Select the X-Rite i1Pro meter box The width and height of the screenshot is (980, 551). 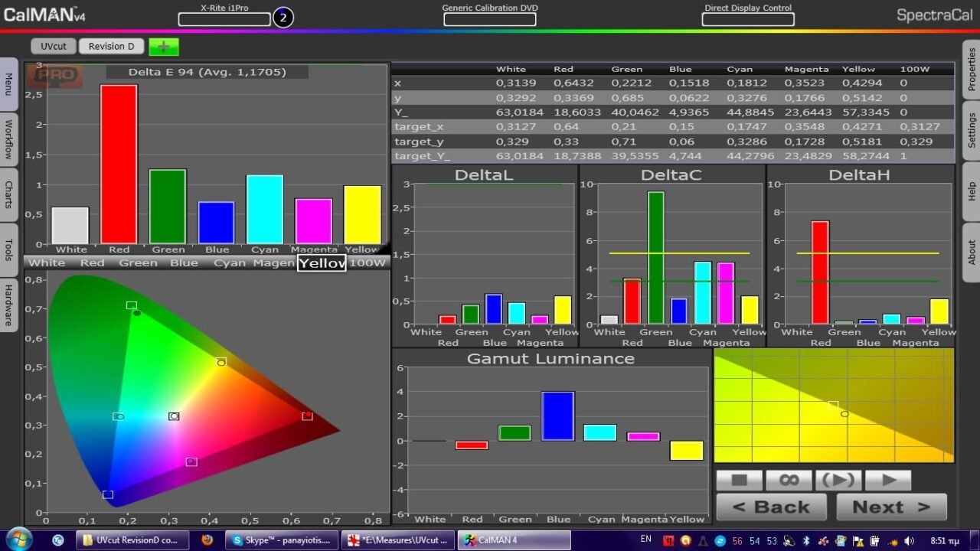[224, 19]
